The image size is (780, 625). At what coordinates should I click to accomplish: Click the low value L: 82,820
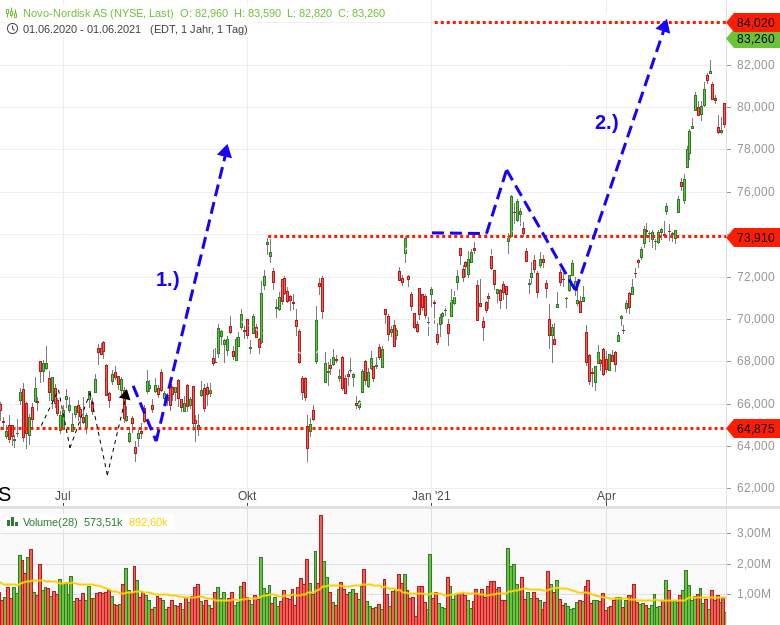309,13
